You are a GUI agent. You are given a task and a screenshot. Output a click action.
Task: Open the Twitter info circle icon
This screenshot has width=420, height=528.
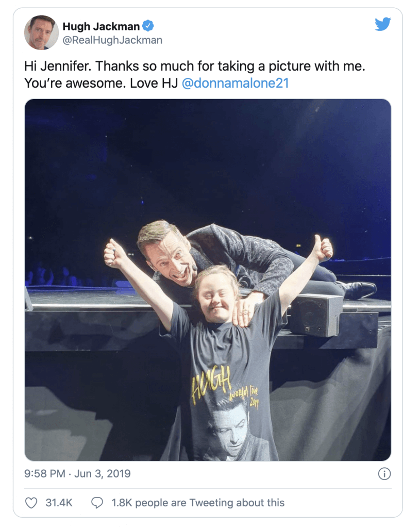[x=384, y=474]
